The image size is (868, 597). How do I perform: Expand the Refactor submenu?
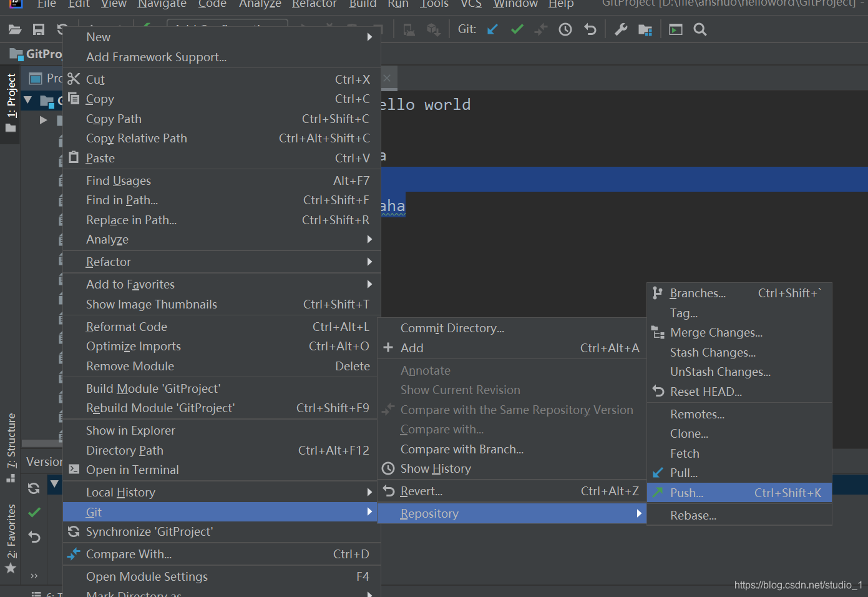[x=222, y=262]
